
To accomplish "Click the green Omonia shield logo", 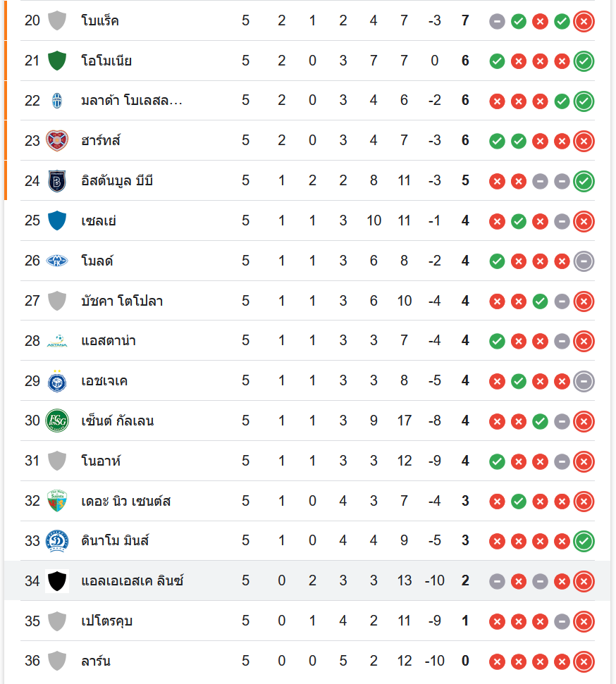I will pyautogui.click(x=56, y=61).
